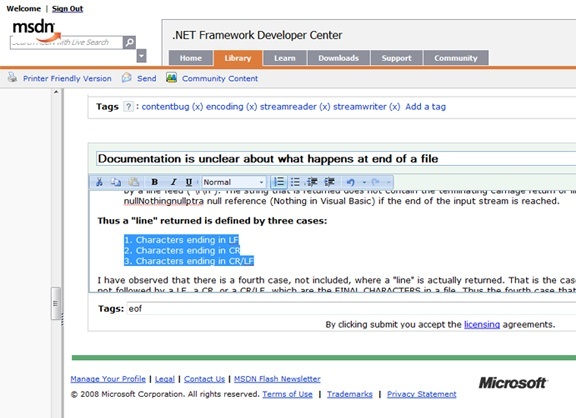Click the Paste icon in editor toolbar
This screenshot has height=418, width=576.
pyautogui.click(x=134, y=182)
